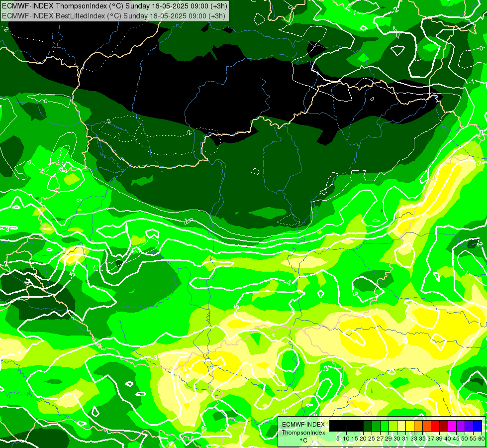The height and width of the screenshot is (448, 487).
Task: Select the dark green legend swatch (20-25)
Action: point(368,426)
